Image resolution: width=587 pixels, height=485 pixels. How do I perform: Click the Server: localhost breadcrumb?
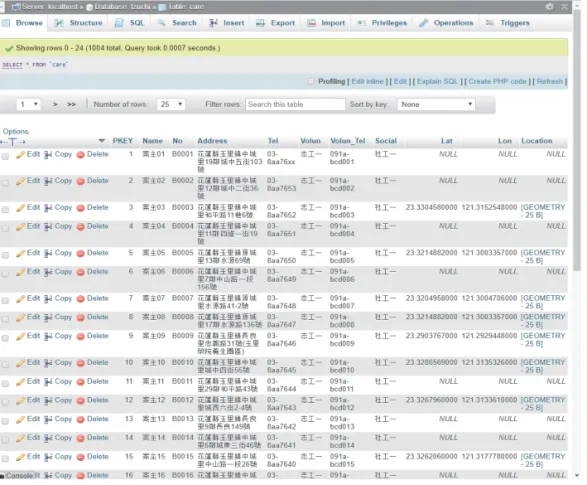[46, 7]
